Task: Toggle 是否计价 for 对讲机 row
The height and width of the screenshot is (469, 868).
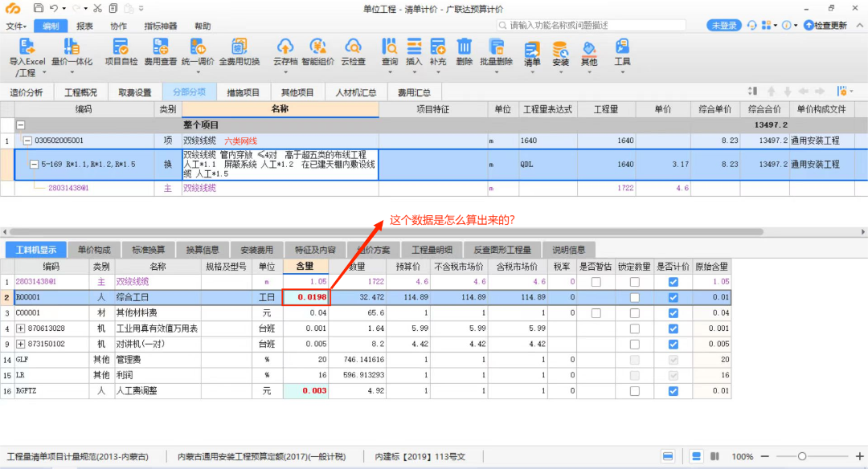Action: coord(674,344)
